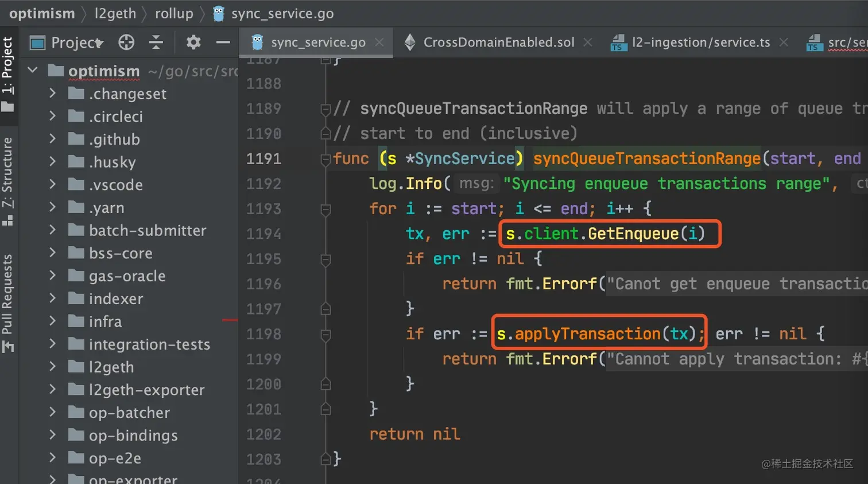The image size is (868, 484).
Task: Click the sync_service.go breadcrumb
Action: tap(273, 13)
